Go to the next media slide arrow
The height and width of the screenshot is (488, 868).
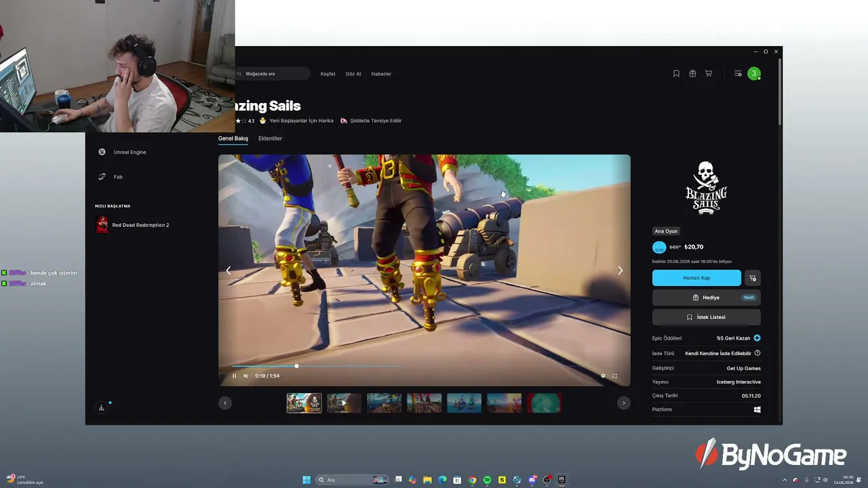620,270
